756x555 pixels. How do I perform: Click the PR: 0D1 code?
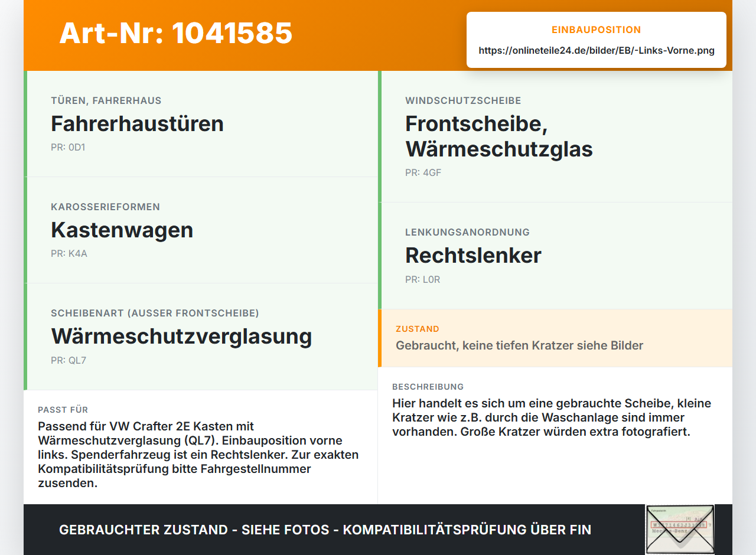click(68, 148)
